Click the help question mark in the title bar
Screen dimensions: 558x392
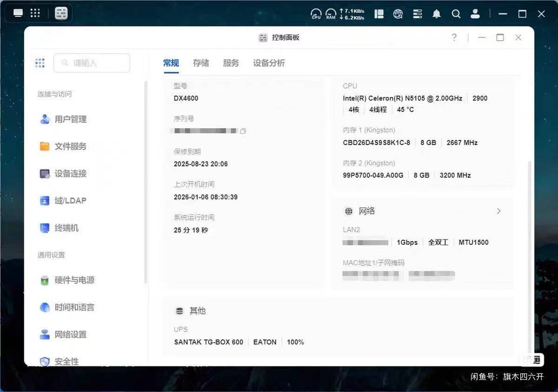[x=454, y=37]
